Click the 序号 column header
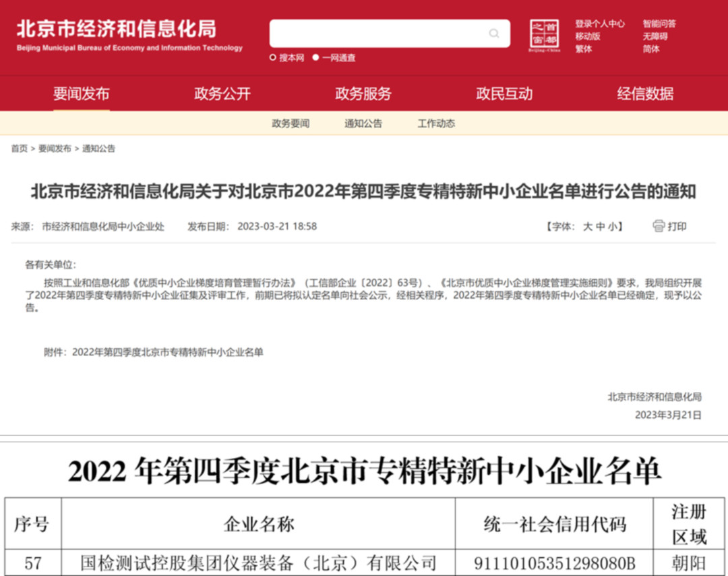The width and height of the screenshot is (728, 576). point(32,524)
